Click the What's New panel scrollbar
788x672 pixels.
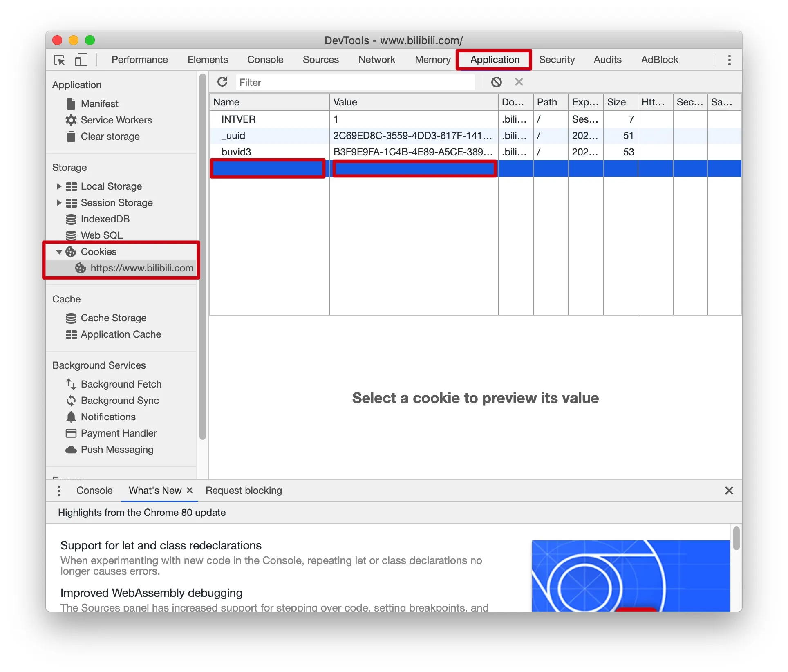[736, 539]
